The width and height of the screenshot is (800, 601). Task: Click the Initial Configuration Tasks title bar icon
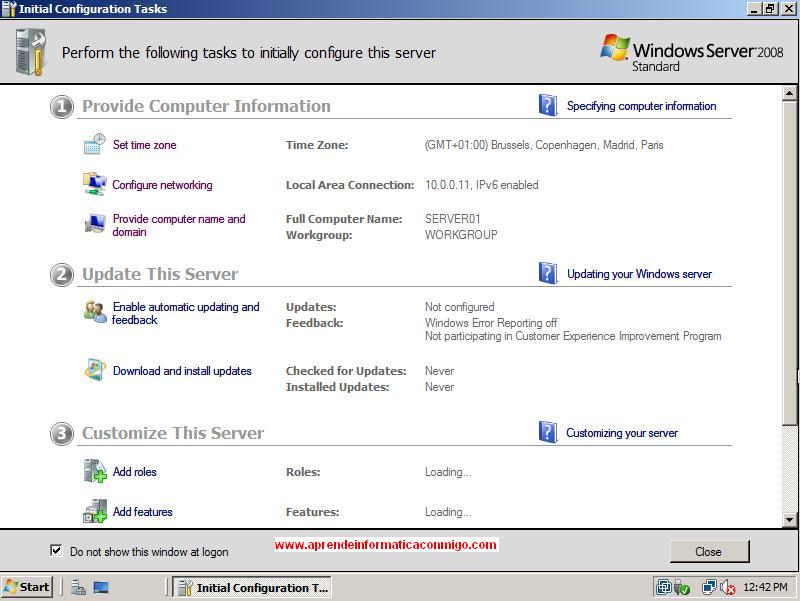point(9,9)
